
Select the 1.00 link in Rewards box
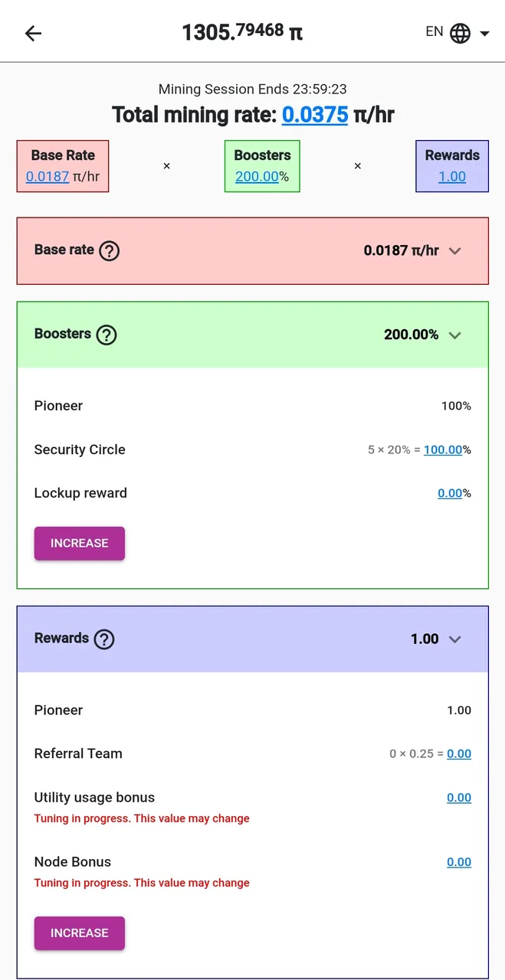tap(452, 176)
